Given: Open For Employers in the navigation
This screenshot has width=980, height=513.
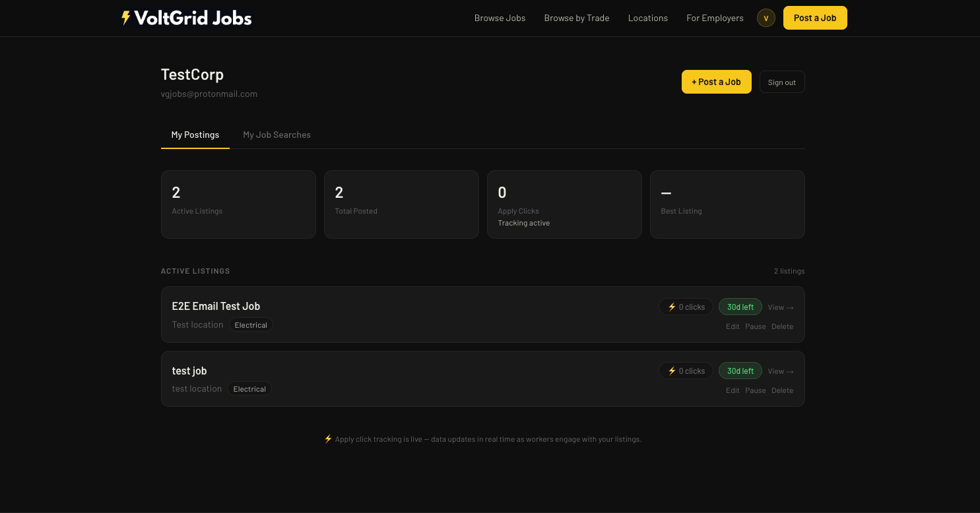Looking at the screenshot, I should tap(715, 18).
